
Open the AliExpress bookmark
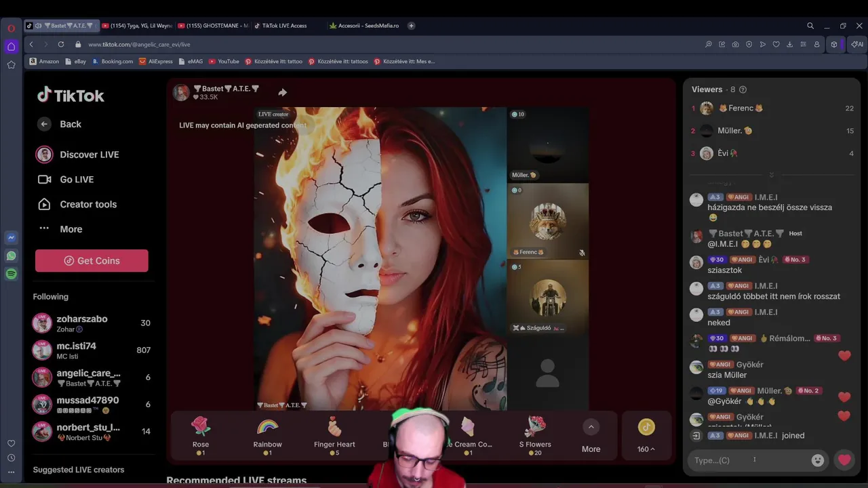[x=156, y=61]
